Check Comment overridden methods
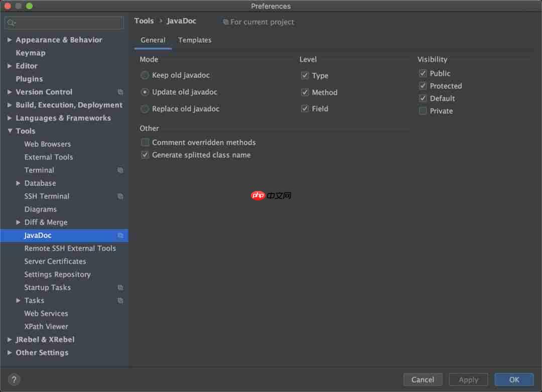The image size is (542, 392). (145, 142)
